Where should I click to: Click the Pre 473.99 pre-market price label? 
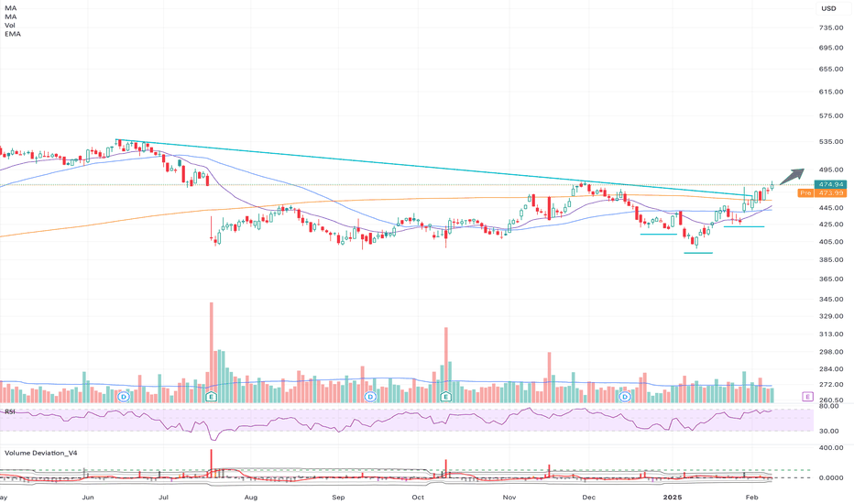pyautogui.click(x=823, y=192)
